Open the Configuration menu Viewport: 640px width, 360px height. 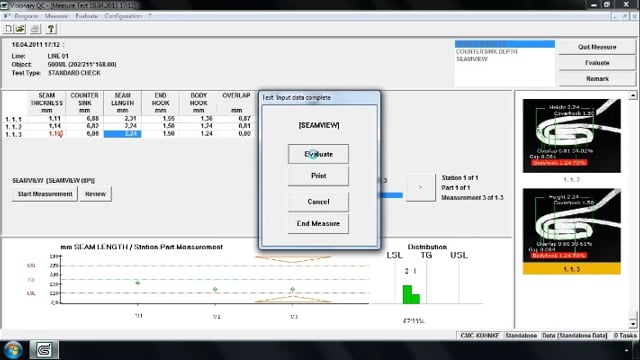tap(123, 16)
